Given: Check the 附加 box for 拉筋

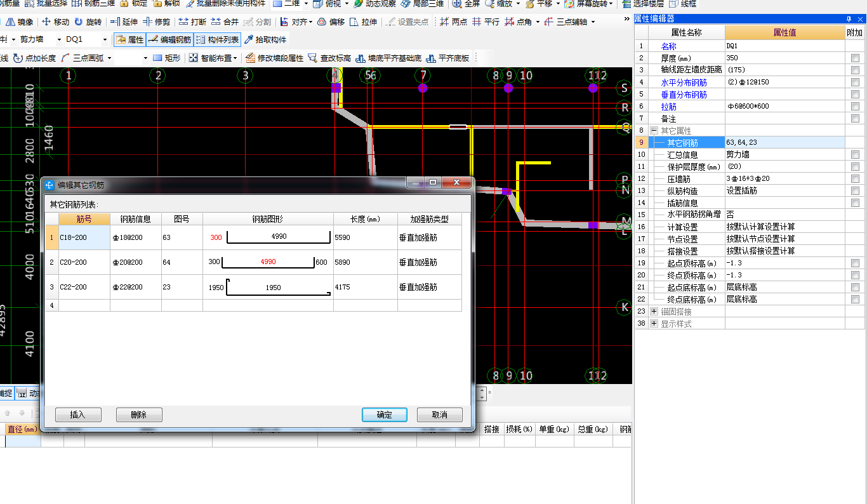Looking at the screenshot, I should click(856, 107).
